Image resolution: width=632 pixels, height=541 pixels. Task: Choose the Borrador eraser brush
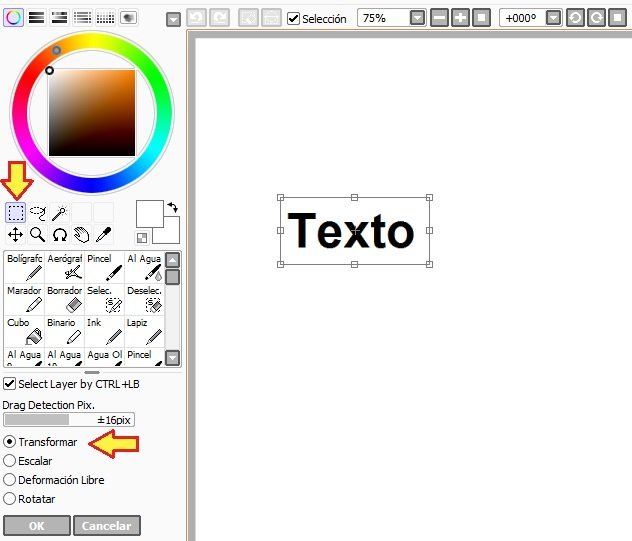(65, 298)
